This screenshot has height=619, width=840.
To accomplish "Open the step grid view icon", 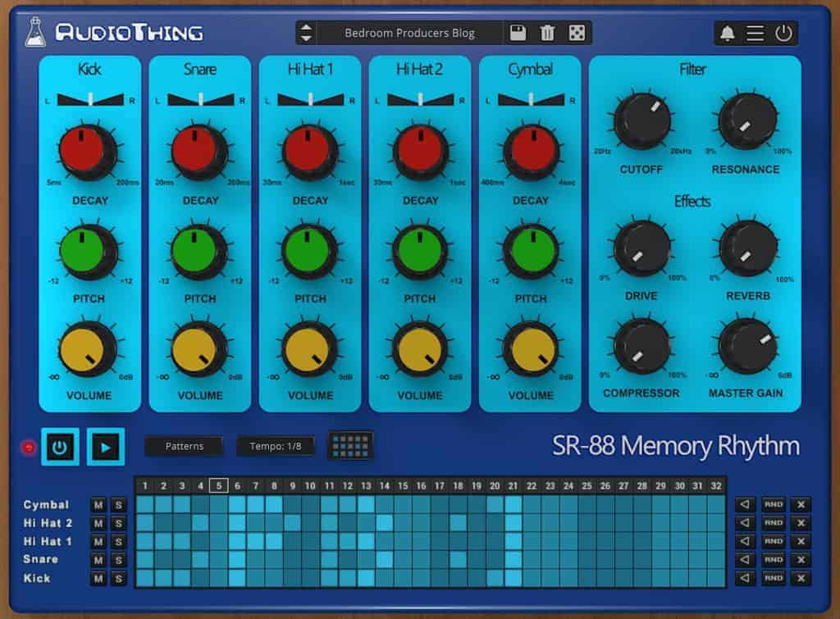I will (350, 445).
